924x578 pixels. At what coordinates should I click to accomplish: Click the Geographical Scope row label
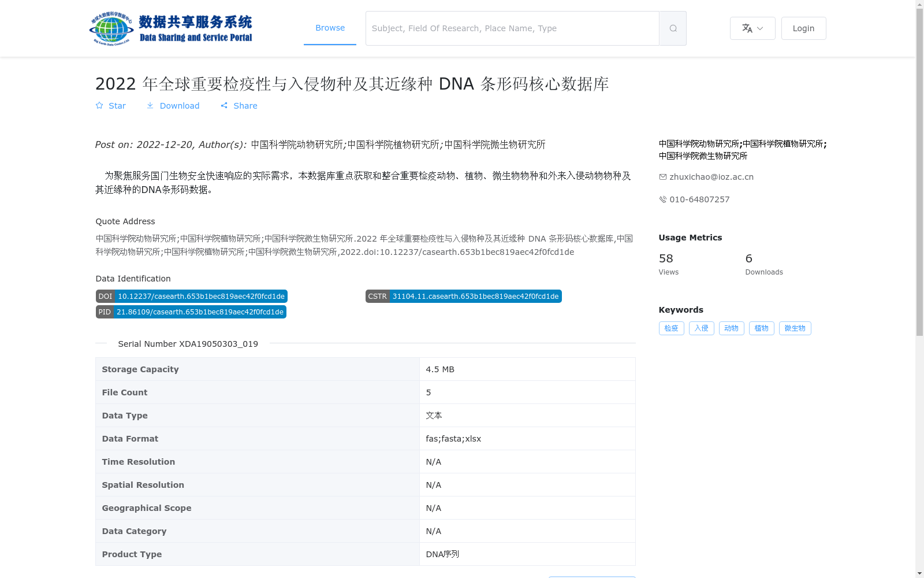tap(147, 508)
